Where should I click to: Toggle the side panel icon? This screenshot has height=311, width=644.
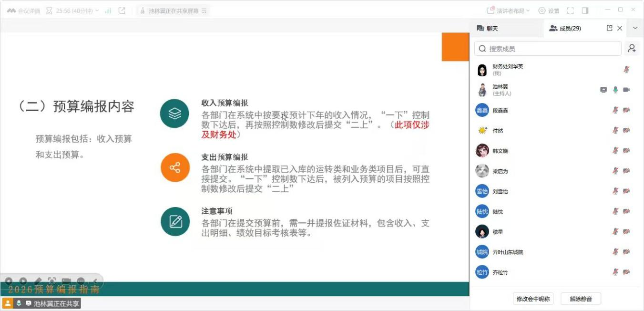(585, 10)
